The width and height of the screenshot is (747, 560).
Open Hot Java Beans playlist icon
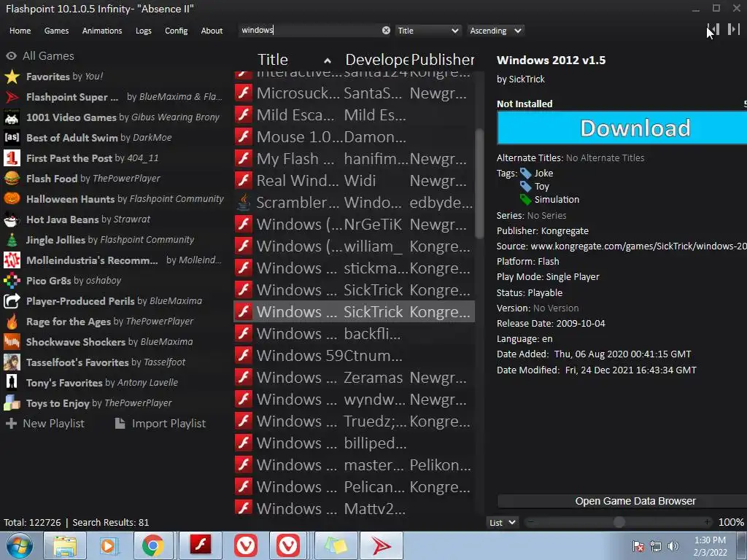click(12, 219)
